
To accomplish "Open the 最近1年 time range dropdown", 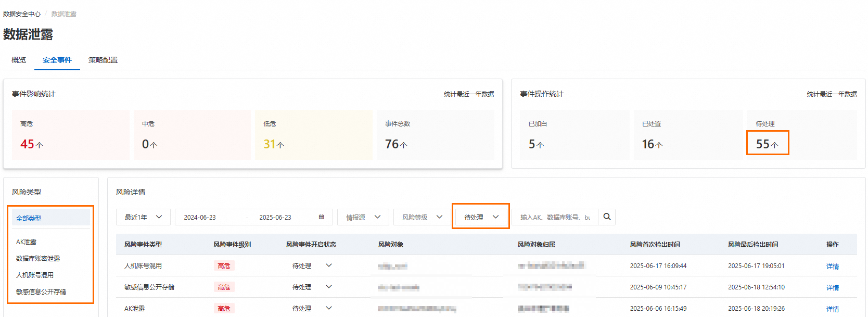I will click(143, 217).
